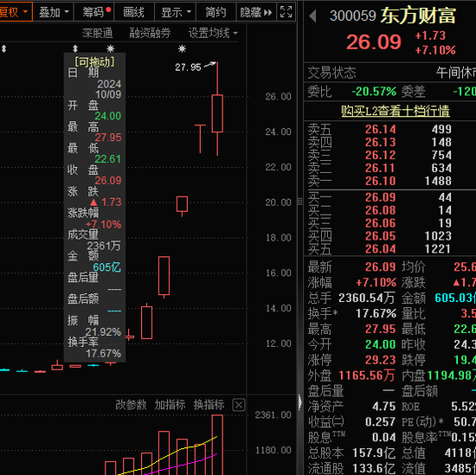
Task: Click 总手 value 2360.54万
Action: coord(367,298)
